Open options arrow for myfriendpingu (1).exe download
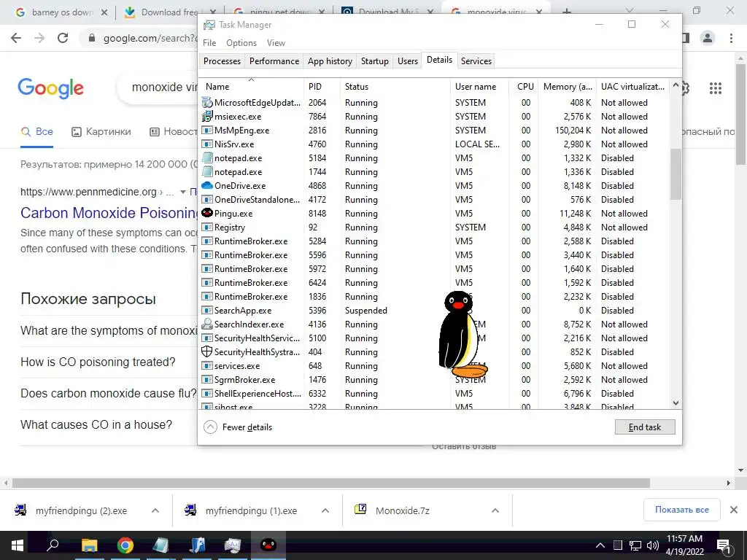The width and height of the screenshot is (747, 560). pyautogui.click(x=325, y=510)
